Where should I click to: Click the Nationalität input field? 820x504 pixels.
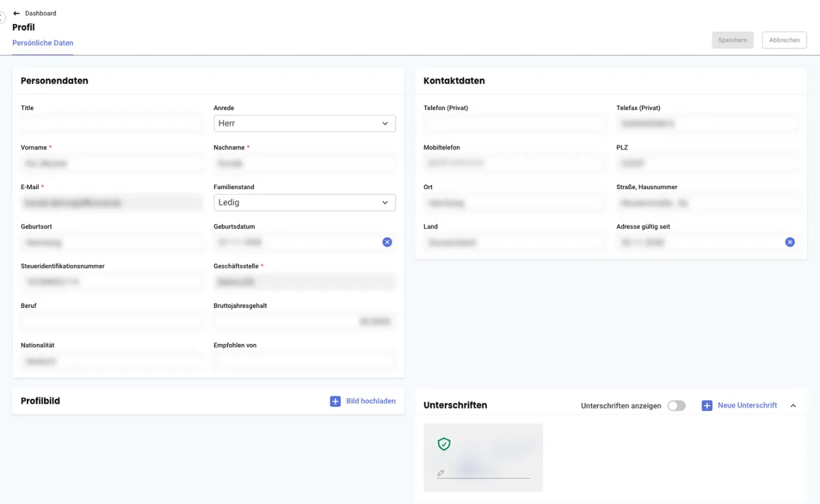point(112,361)
